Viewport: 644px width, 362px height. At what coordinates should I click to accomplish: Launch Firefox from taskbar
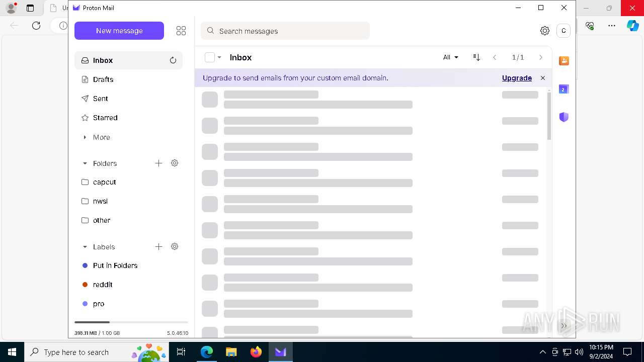tap(256, 352)
